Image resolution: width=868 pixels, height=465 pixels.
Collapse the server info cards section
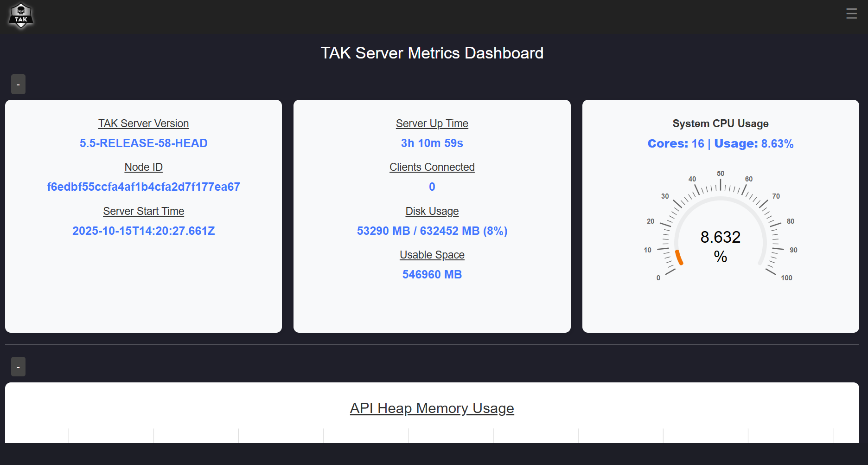click(18, 84)
